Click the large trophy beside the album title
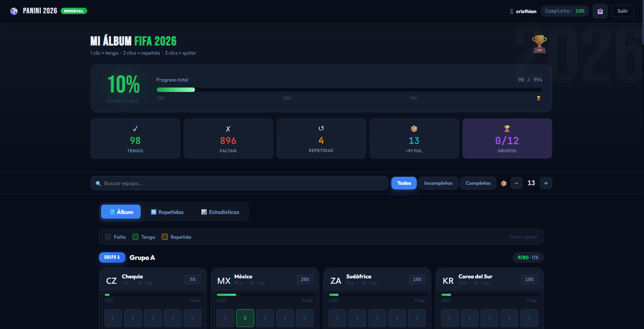 point(539,44)
